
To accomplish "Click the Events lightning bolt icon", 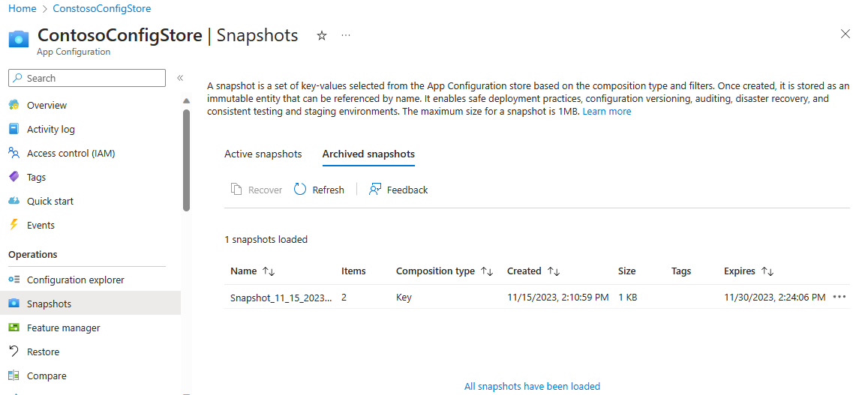I will (x=14, y=225).
